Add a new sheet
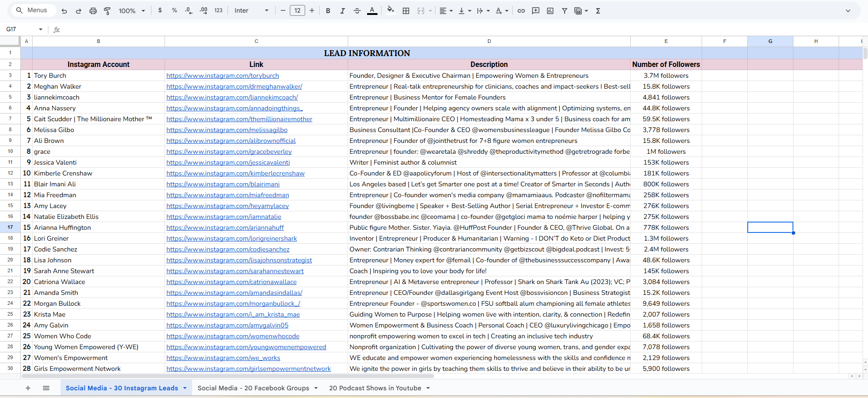The height and width of the screenshot is (398, 868). point(28,388)
